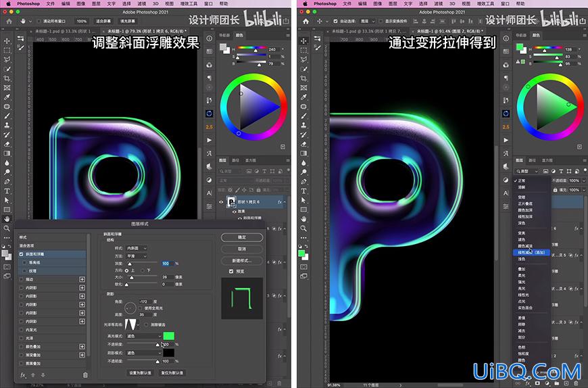Viewport: 588px width, 388px height.
Task: Select the Gradient tool in left window
Action: [7, 153]
